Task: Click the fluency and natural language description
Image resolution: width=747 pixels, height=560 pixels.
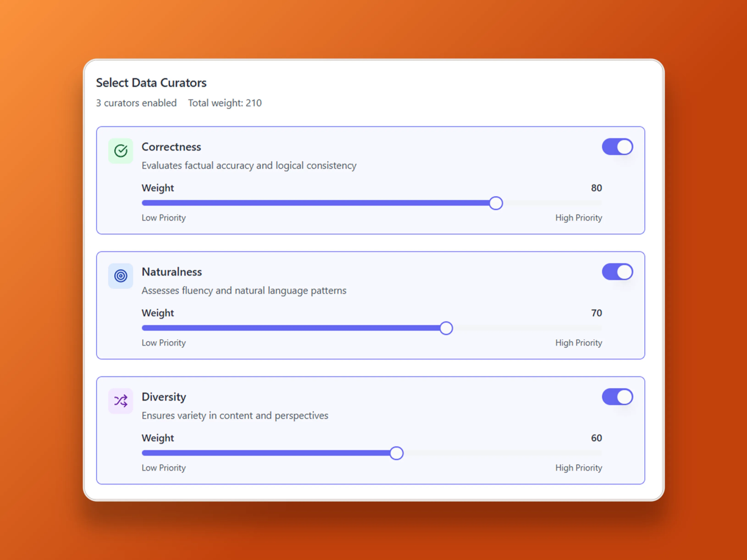Action: pos(244,291)
